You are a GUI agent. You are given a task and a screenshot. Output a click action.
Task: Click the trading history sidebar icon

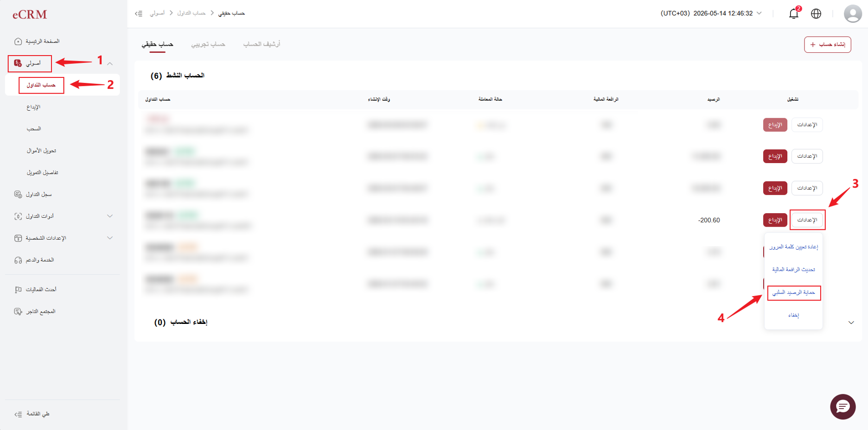(x=18, y=194)
